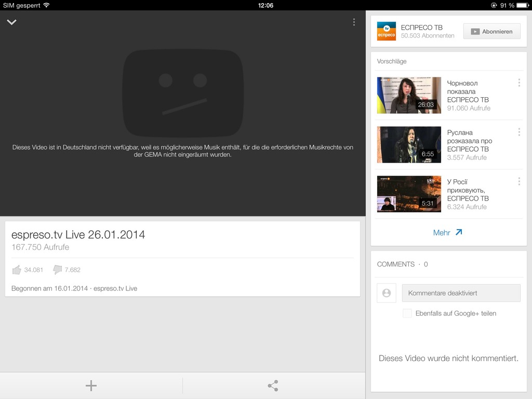532x399 pixels.
Task: Open the У Росії приховують video title
Action: click(468, 190)
